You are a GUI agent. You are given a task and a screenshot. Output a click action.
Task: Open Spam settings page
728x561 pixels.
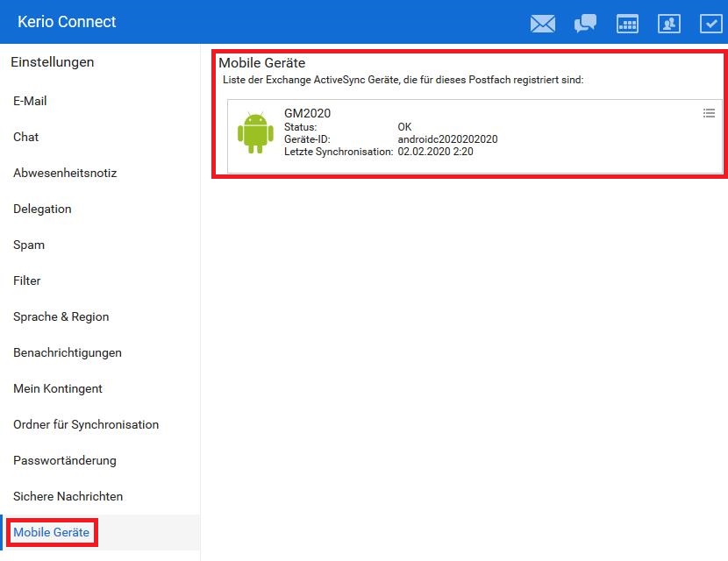coord(29,245)
